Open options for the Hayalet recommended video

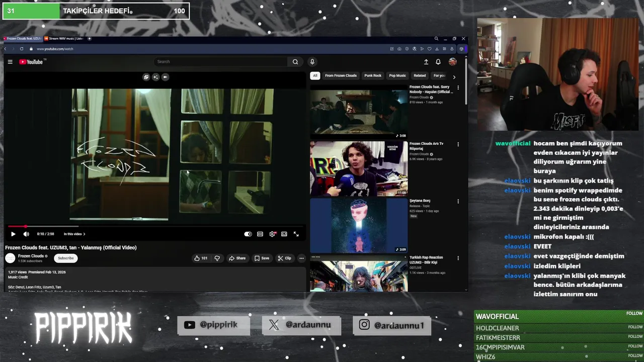458,87
